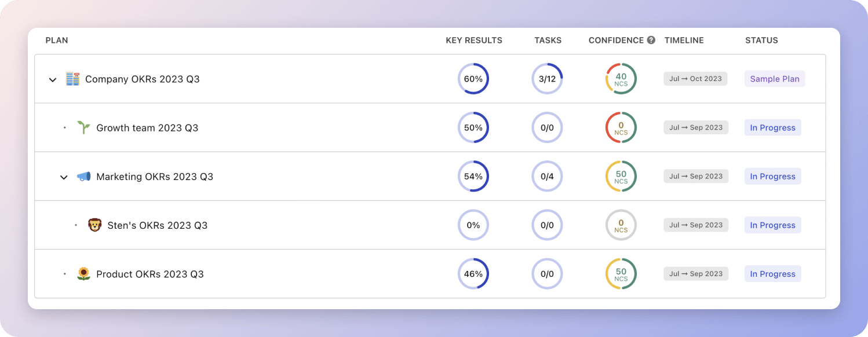Collapse the Marketing OKRs 2023 Q3 plan
This screenshot has height=337, width=868.
[64, 177]
